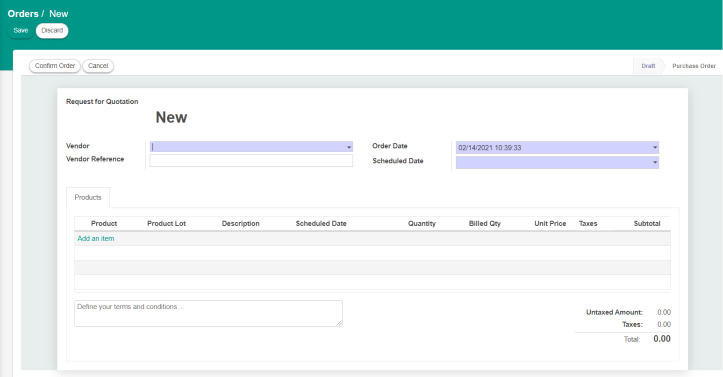This screenshot has width=723, height=377.
Task: Click the Request for Quotation label
Action: click(x=102, y=101)
